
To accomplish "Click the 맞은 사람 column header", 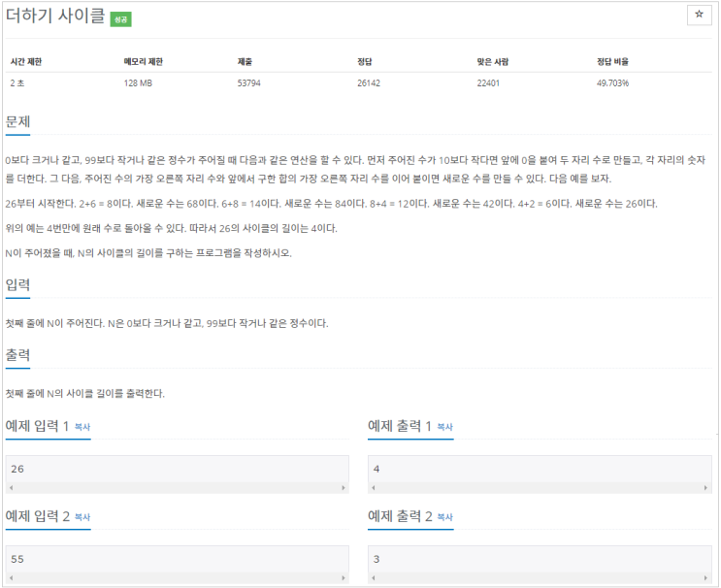I will [x=492, y=61].
